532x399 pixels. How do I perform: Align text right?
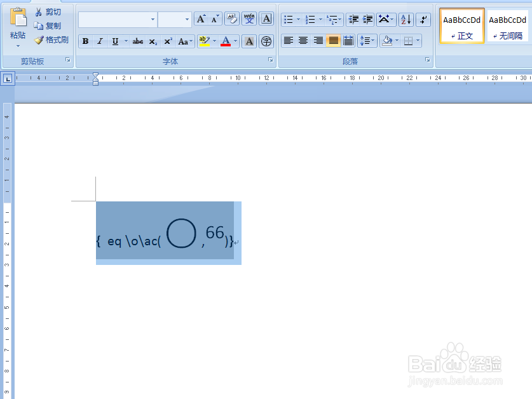coord(318,41)
